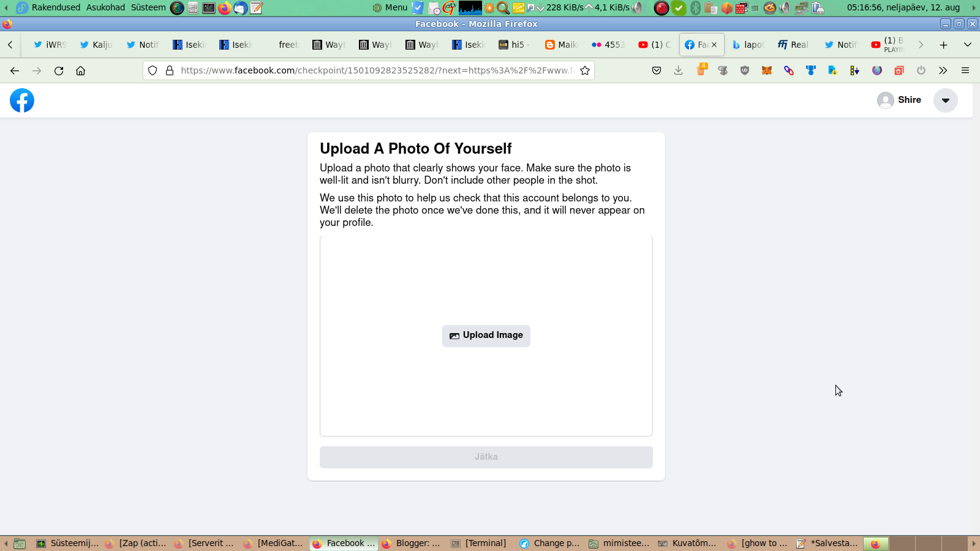Open the uBlock Origin shield extension
Viewport: 980px width, 551px height.
pos(745,70)
